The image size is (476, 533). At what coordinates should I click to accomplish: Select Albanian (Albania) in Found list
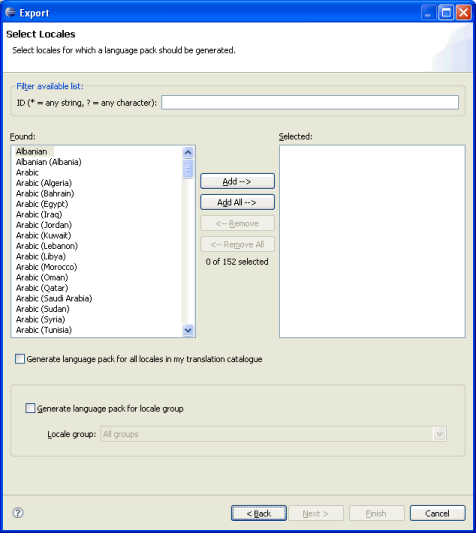pos(49,162)
